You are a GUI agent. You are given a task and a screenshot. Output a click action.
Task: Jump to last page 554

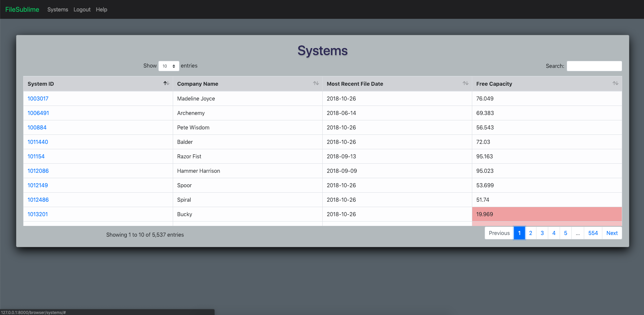593,233
